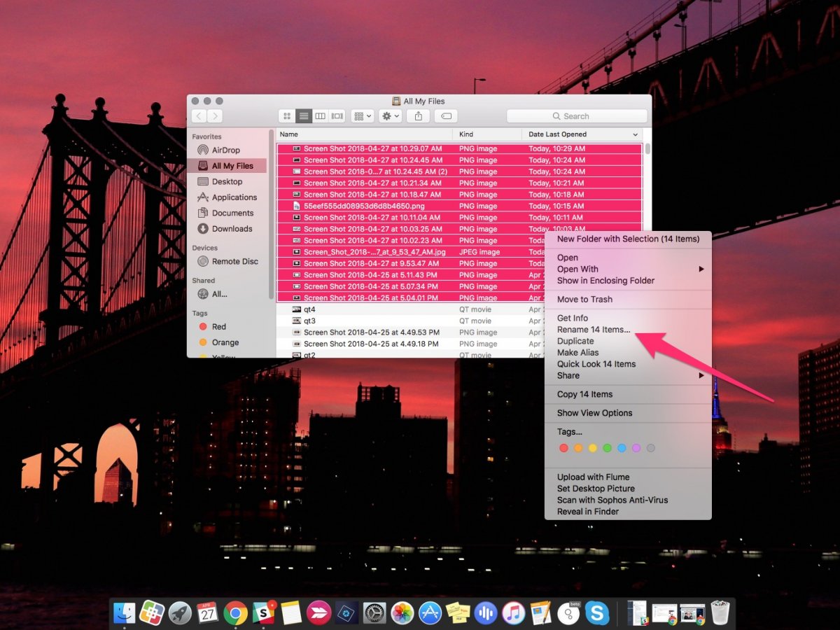Select AirDrop in the sidebar

225,150
